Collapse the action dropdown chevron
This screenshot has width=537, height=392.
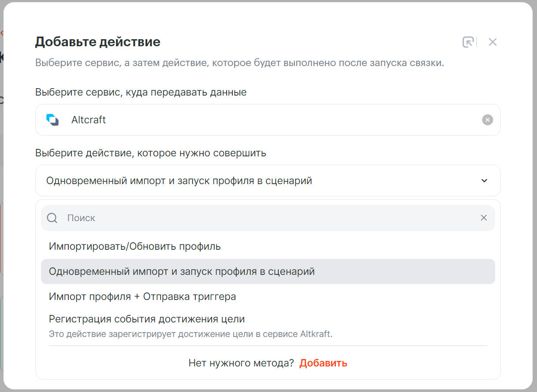[x=484, y=181]
